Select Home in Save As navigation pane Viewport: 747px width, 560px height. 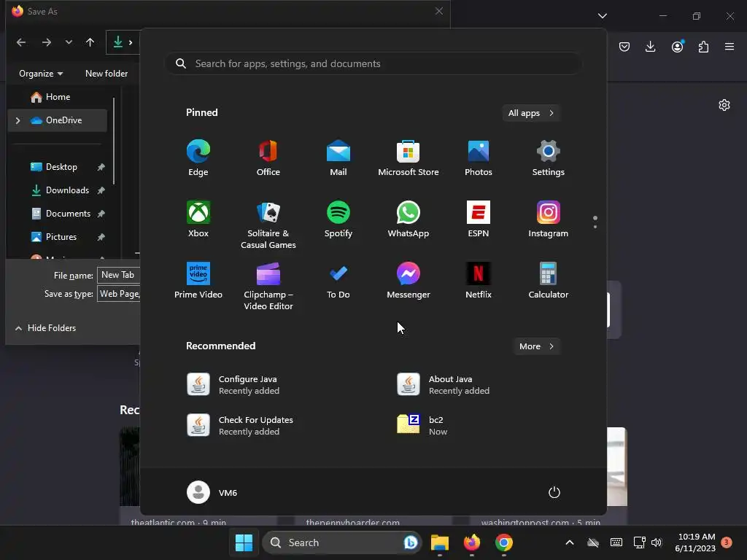[58, 97]
